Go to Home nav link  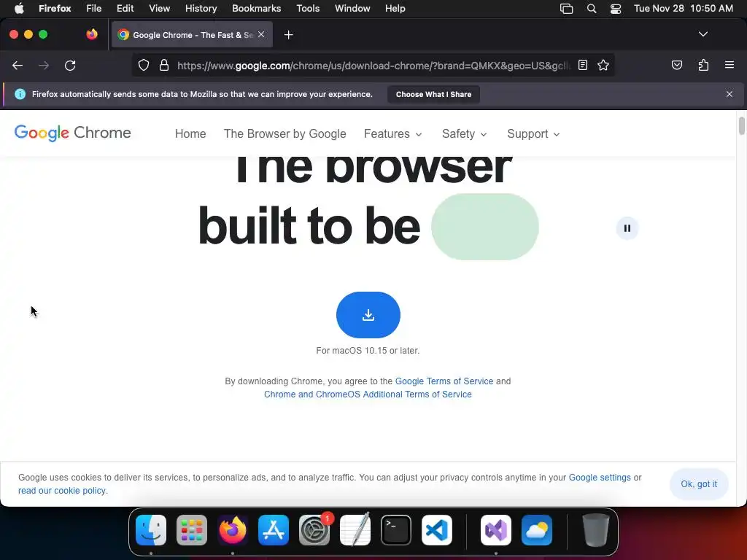pos(190,134)
